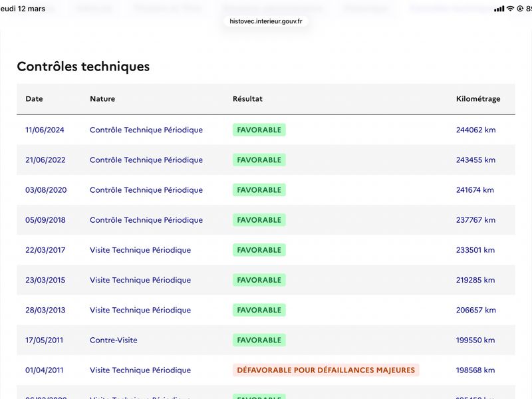Select the 244062 km mileage value
Image resolution: width=532 pixels, height=399 pixels.
pyautogui.click(x=475, y=130)
